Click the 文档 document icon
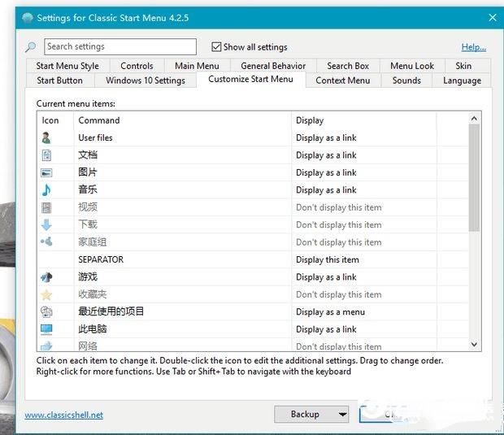The image size is (504, 435). (x=46, y=155)
